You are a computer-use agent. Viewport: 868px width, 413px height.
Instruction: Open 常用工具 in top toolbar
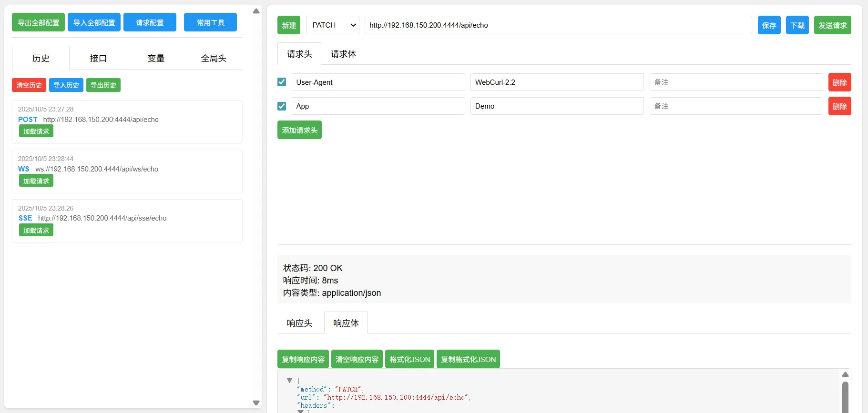pos(210,22)
